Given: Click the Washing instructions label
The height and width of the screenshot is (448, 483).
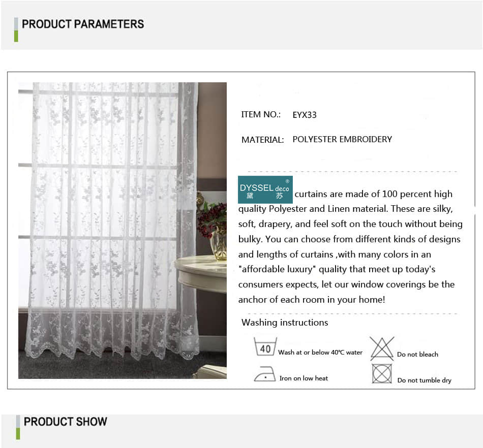Looking at the screenshot, I should coord(285,323).
